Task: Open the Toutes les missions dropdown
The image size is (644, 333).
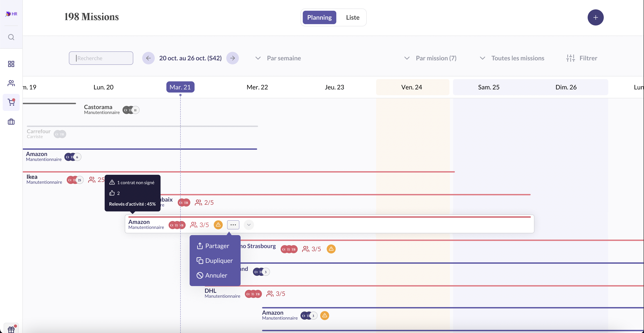Action: [x=512, y=58]
